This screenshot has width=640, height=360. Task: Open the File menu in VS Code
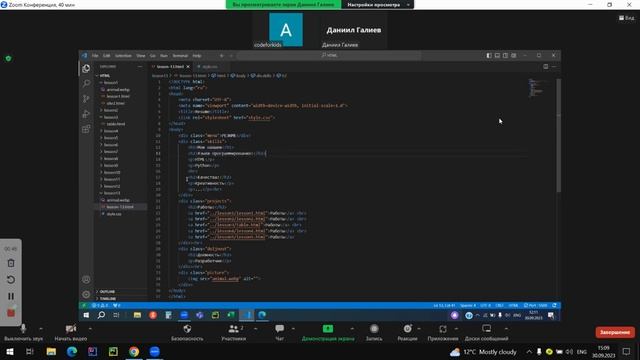95,56
